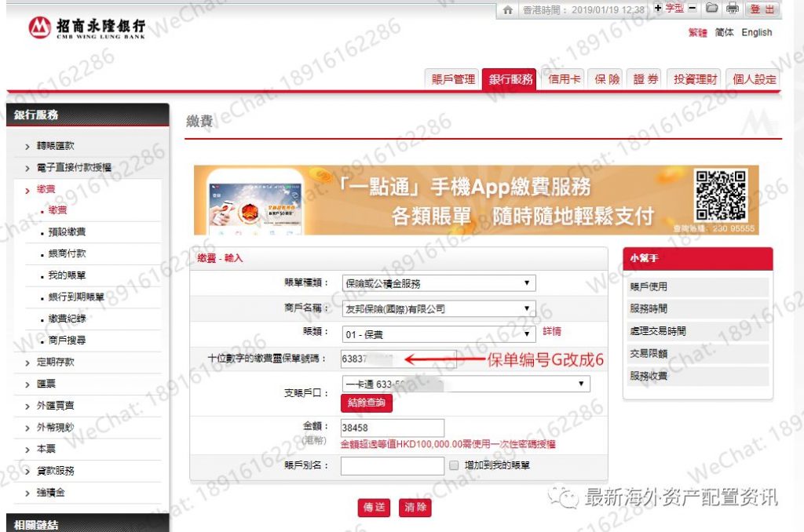804x532 pixels.
Task: Open the 個人設定 tab
Action: click(x=753, y=79)
